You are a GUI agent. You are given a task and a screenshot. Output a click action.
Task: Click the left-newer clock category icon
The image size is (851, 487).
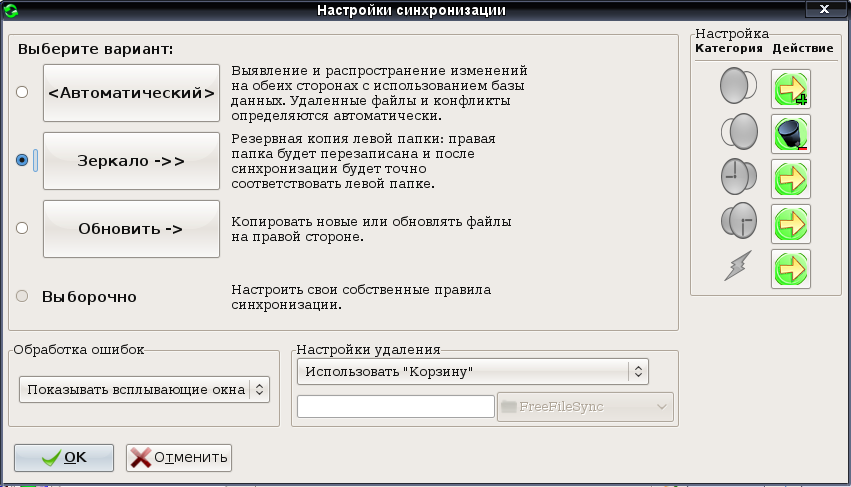pyautogui.click(x=738, y=176)
